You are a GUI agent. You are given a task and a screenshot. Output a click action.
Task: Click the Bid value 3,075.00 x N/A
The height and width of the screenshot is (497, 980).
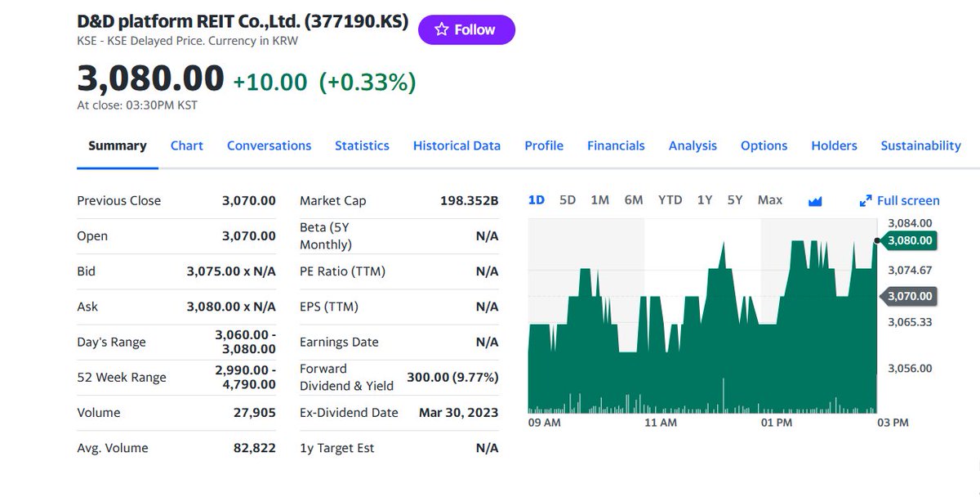(x=231, y=271)
